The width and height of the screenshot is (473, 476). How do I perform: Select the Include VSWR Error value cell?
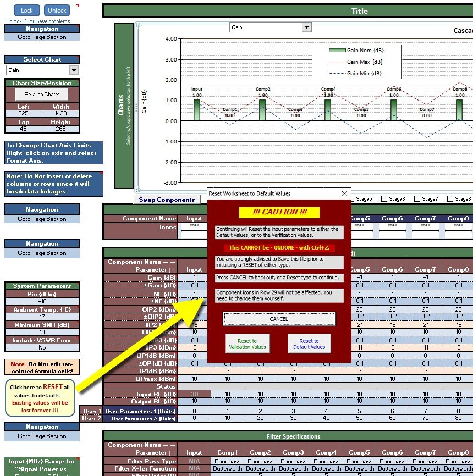click(x=42, y=348)
